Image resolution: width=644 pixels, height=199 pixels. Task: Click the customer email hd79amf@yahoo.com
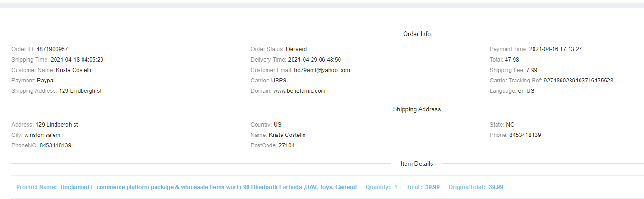(x=322, y=70)
